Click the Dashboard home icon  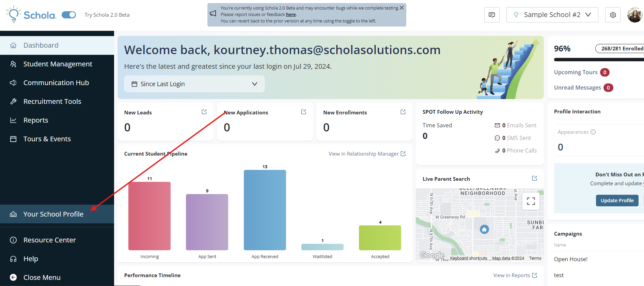point(13,45)
